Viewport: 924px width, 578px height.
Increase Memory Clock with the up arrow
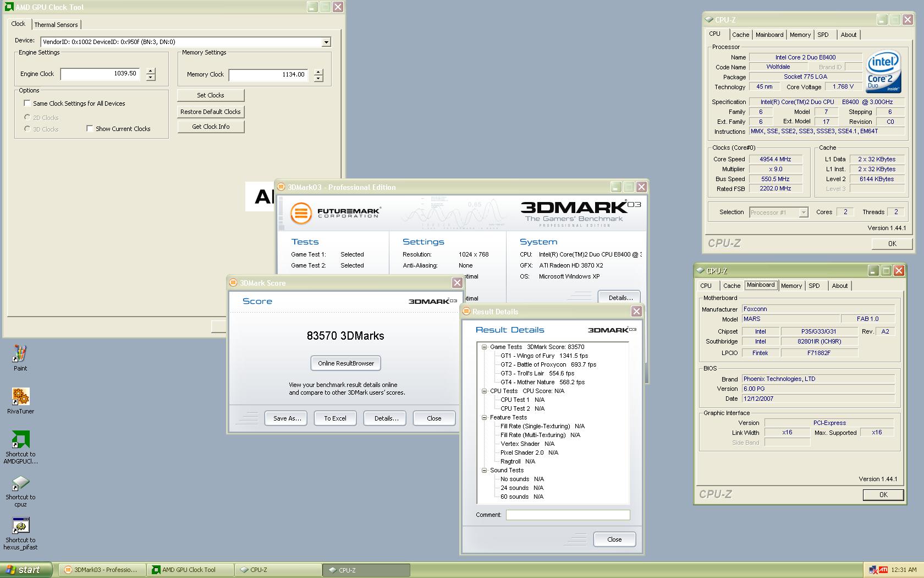coord(318,72)
